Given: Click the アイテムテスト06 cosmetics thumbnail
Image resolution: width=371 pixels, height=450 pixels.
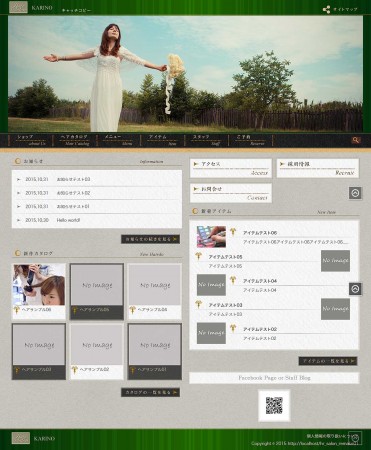Looking at the screenshot, I should (211, 237).
